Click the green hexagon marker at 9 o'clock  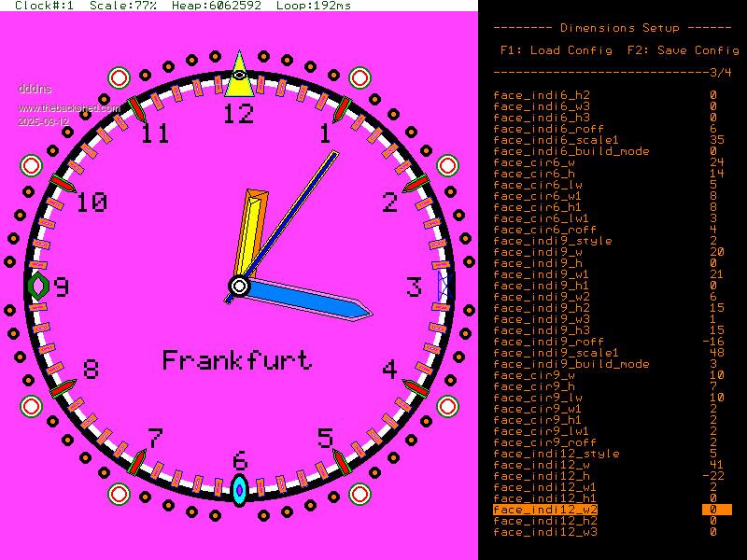pos(38,286)
